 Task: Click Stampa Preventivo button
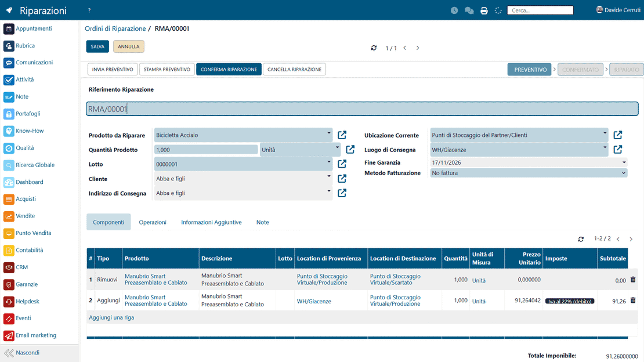tap(167, 70)
